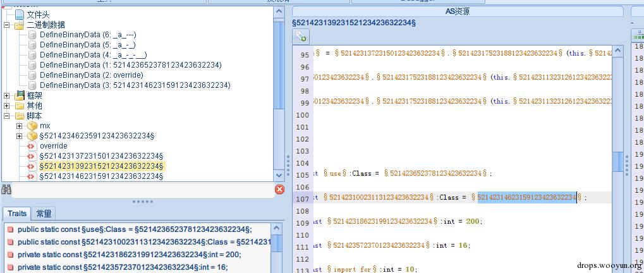Click the red icon of §use§ trait
Image resolution: width=644 pixels, height=273 pixels.
tap(10, 229)
